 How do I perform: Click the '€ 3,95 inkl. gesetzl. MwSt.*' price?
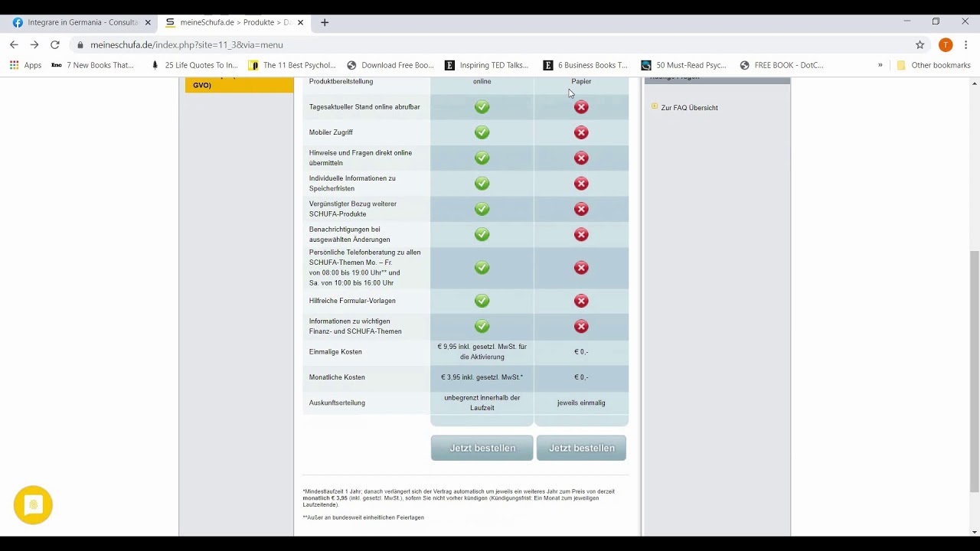482,377
